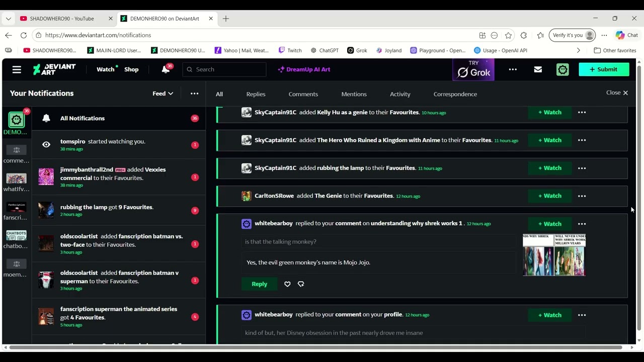Screen dimensions: 644x362
Task: Open superman the animated series Favourites notification
Action: coord(119,316)
